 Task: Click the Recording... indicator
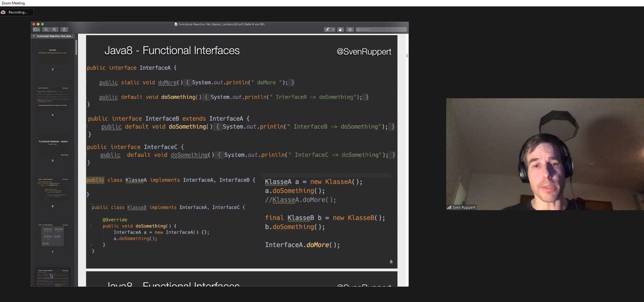pyautogui.click(x=18, y=12)
